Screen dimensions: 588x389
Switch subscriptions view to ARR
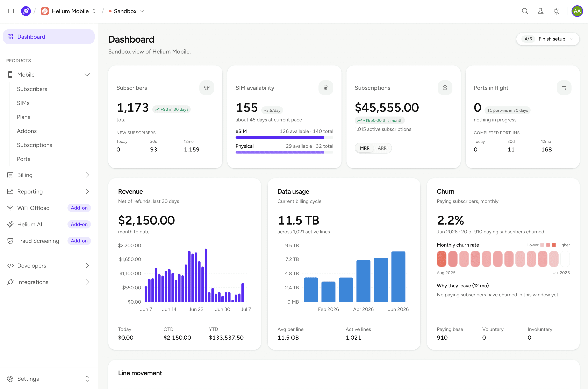[382, 148]
